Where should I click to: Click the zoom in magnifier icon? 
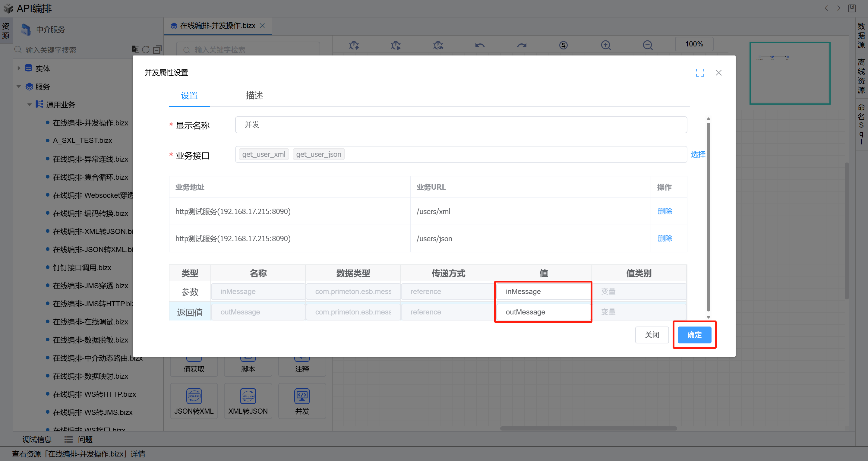tap(605, 45)
